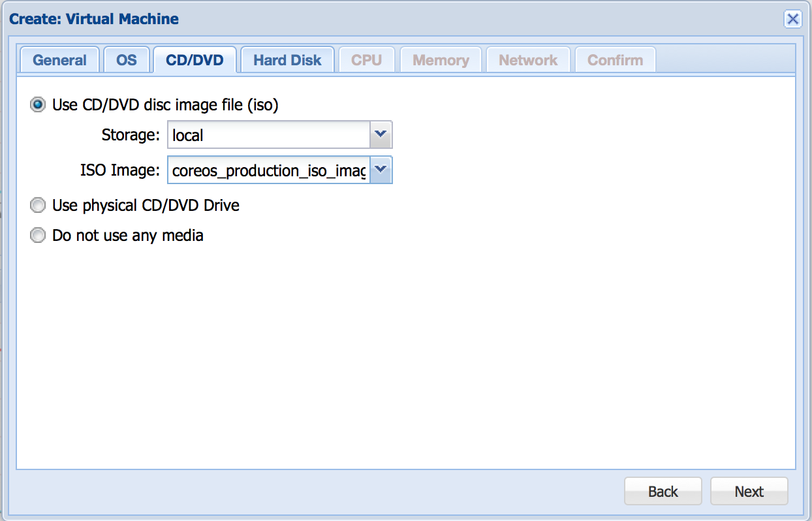Click the ISO Image: label
The height and width of the screenshot is (521, 812).
tap(120, 170)
